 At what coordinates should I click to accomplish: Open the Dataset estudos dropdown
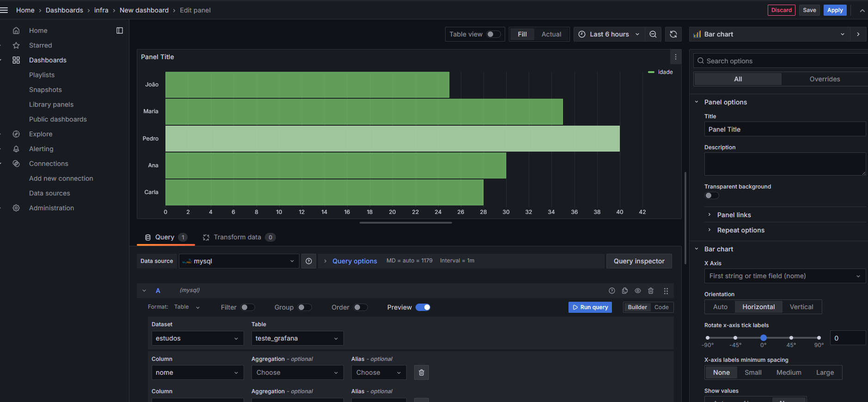197,338
